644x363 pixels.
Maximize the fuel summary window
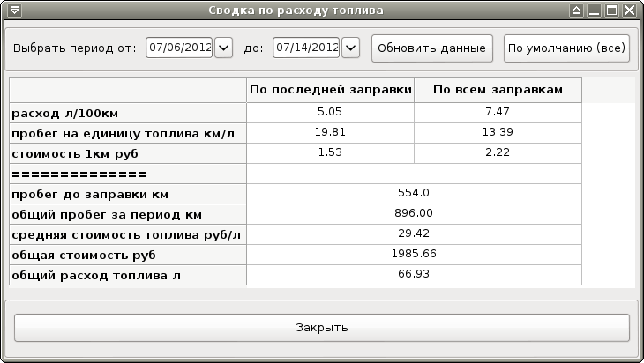pyautogui.click(x=611, y=11)
